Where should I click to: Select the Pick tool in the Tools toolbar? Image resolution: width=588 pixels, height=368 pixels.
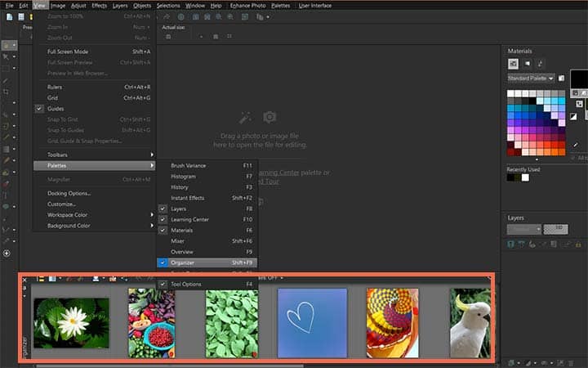[x=6, y=56]
